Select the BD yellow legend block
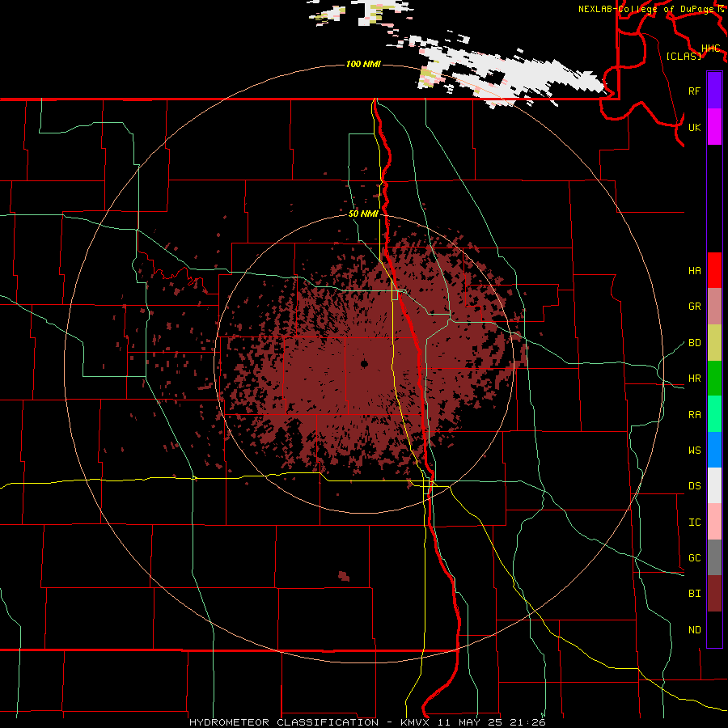Screen dimensions: 728x728 click(714, 343)
